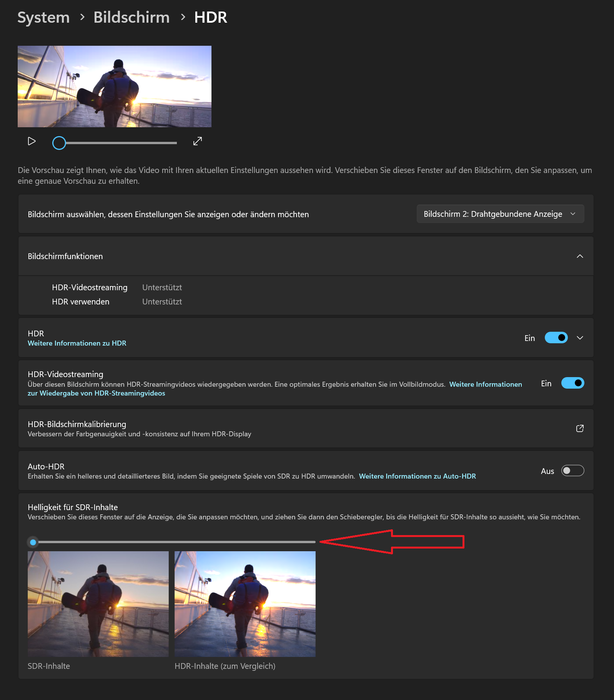614x700 pixels.
Task: Click the SDR brightness slider track
Action: (172, 542)
